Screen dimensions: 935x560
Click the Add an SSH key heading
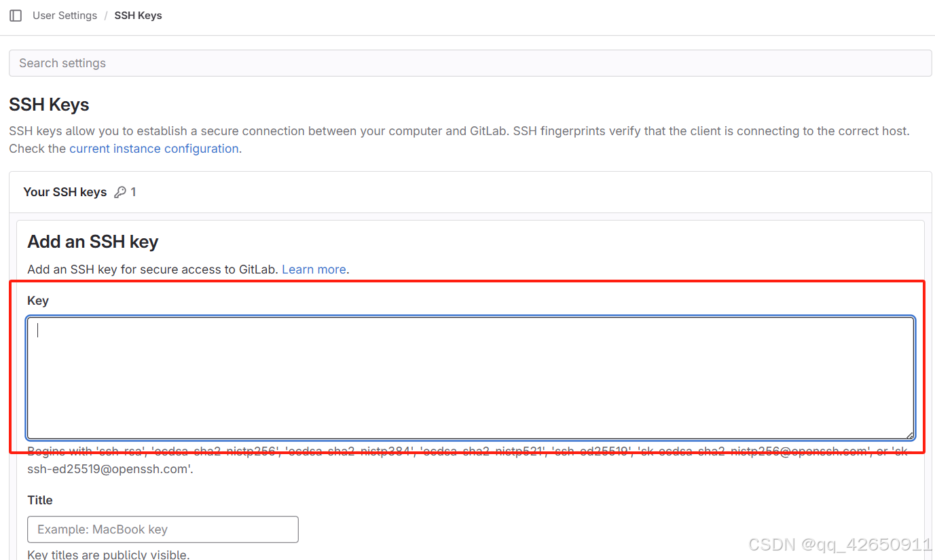coord(92,242)
